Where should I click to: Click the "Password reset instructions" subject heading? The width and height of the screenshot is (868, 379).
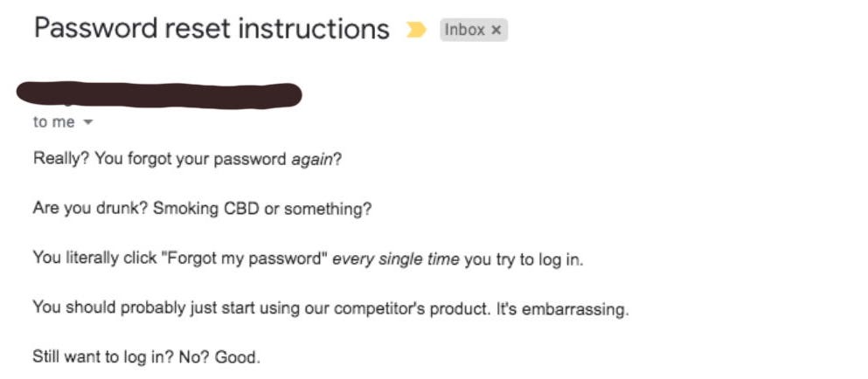(x=212, y=29)
